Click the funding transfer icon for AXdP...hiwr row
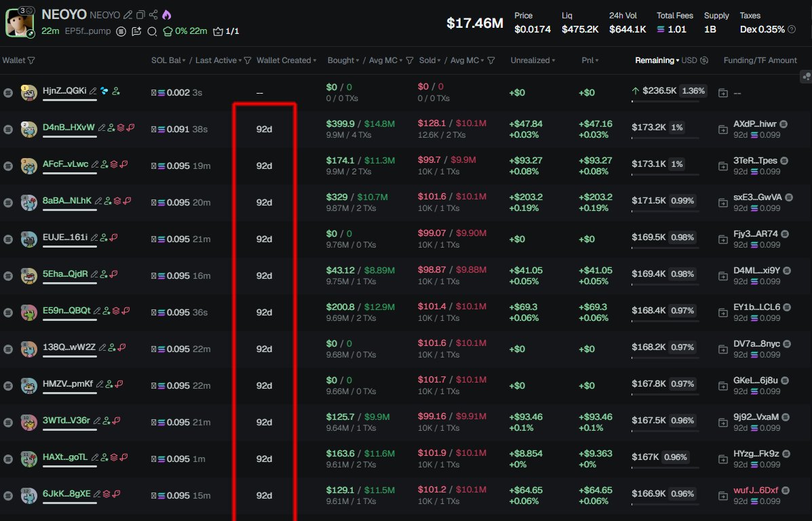The height and width of the screenshot is (521, 812). pyautogui.click(x=723, y=129)
